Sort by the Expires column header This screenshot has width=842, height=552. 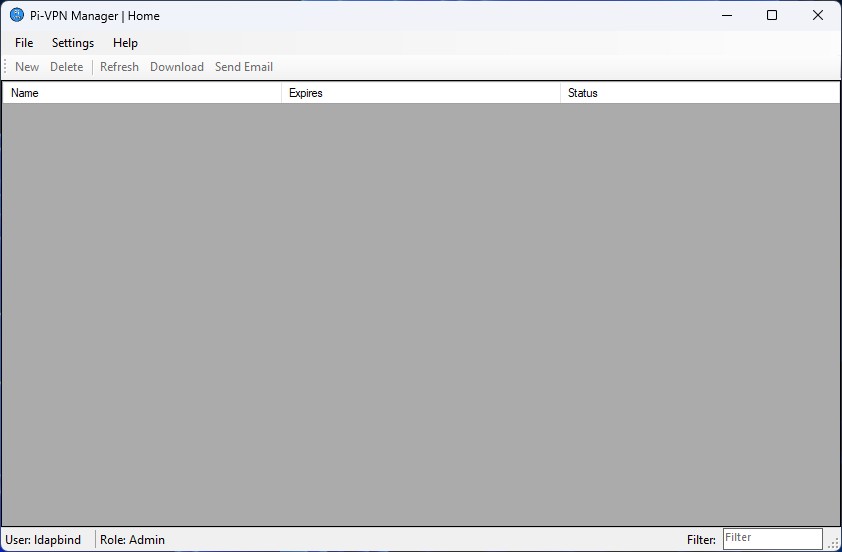(x=421, y=93)
